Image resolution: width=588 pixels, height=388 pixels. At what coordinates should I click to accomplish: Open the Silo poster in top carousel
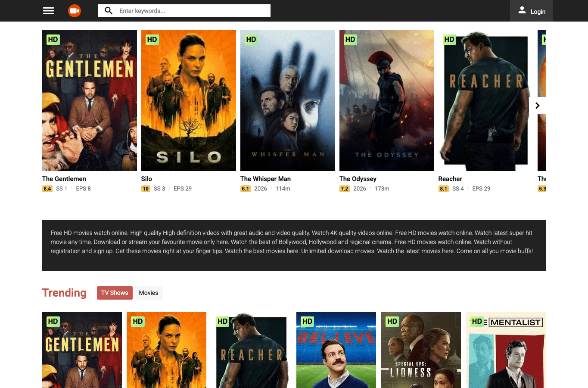pos(189,100)
